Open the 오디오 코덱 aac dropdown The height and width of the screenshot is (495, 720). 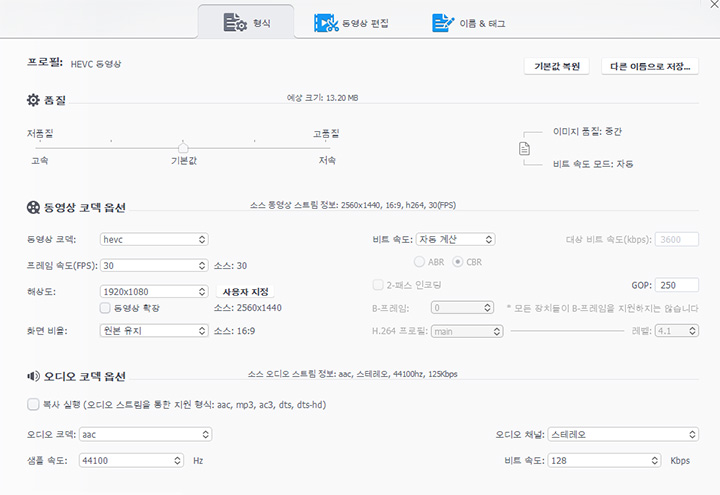click(x=145, y=434)
